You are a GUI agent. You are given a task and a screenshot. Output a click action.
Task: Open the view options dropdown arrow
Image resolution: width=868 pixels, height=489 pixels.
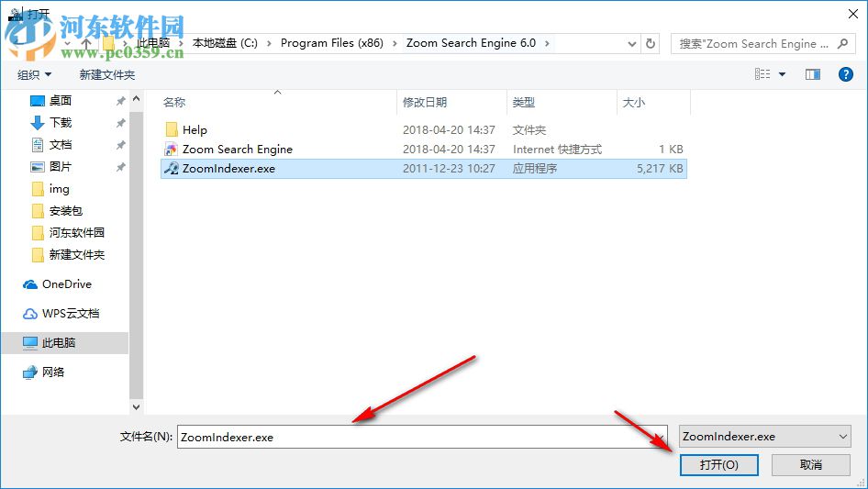[782, 74]
